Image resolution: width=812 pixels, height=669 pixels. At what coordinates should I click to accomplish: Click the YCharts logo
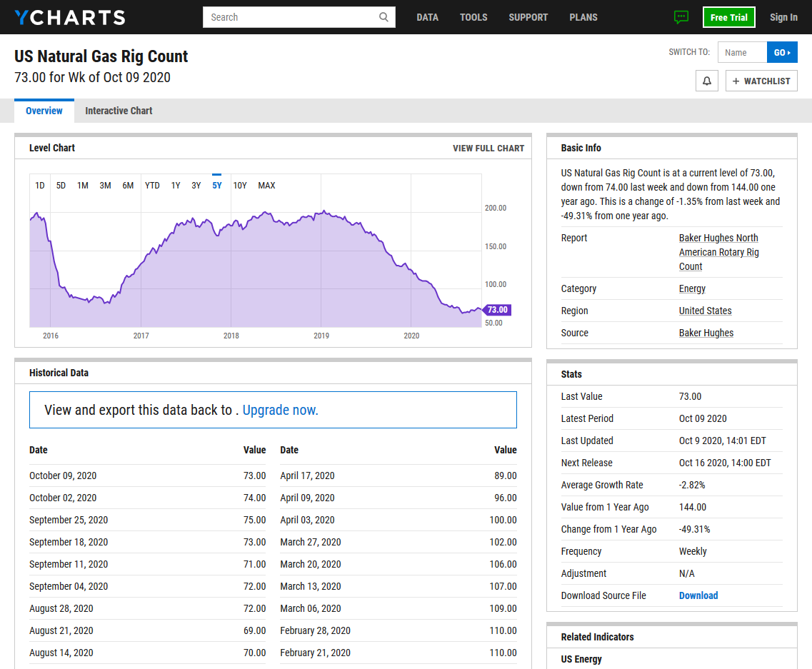70,17
